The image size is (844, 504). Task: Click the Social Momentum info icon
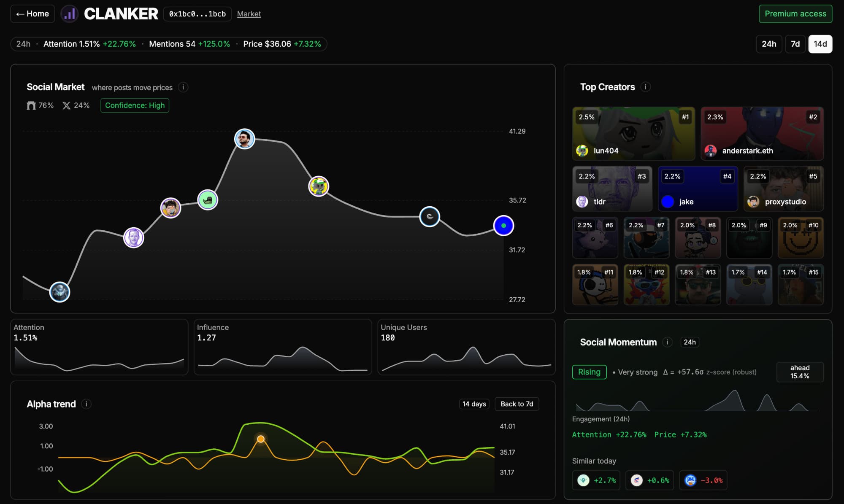click(x=667, y=342)
